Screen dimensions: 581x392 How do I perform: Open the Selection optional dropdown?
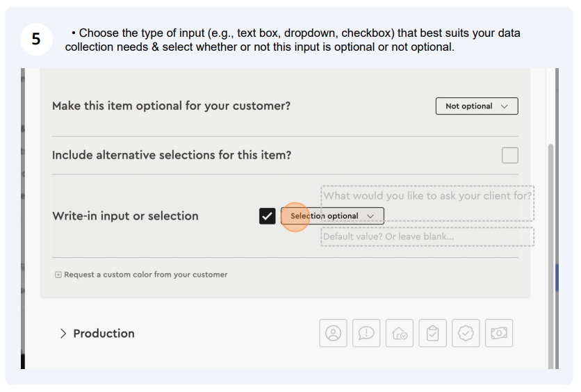[332, 216]
